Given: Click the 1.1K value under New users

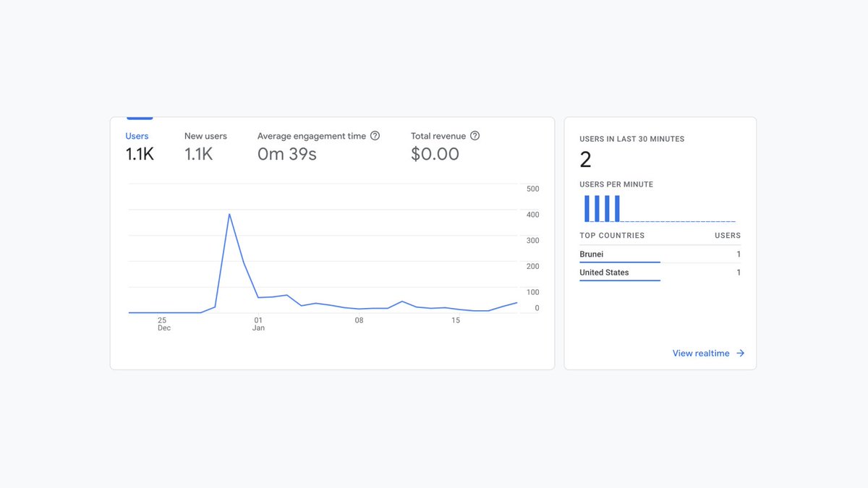Looking at the screenshot, I should [x=199, y=154].
